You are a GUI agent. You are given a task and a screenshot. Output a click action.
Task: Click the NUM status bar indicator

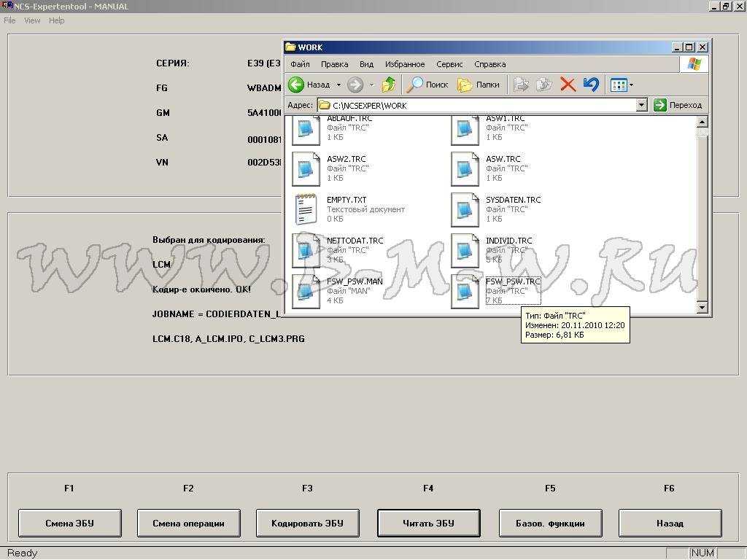703,553
